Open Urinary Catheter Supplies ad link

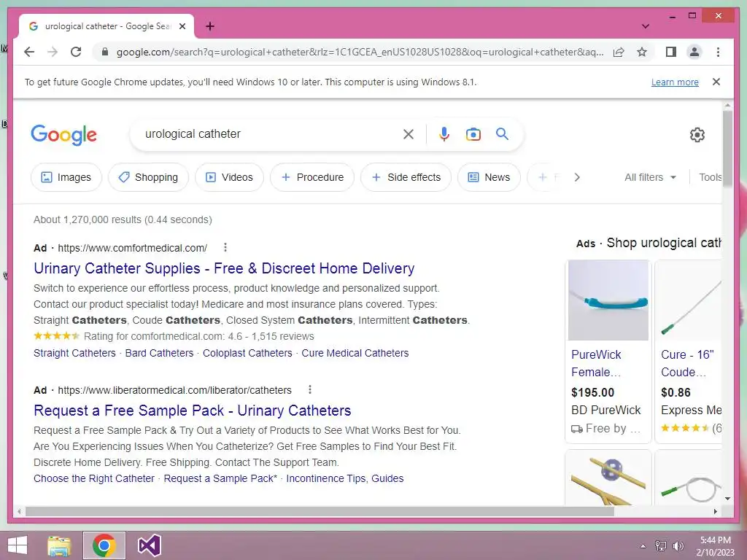coord(224,268)
